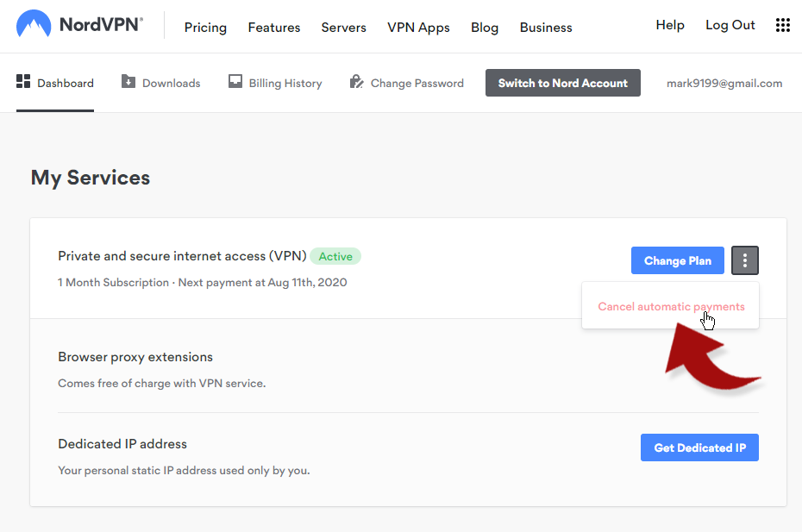The width and height of the screenshot is (802, 532).
Task: Open the Business navigation link
Action: (546, 28)
